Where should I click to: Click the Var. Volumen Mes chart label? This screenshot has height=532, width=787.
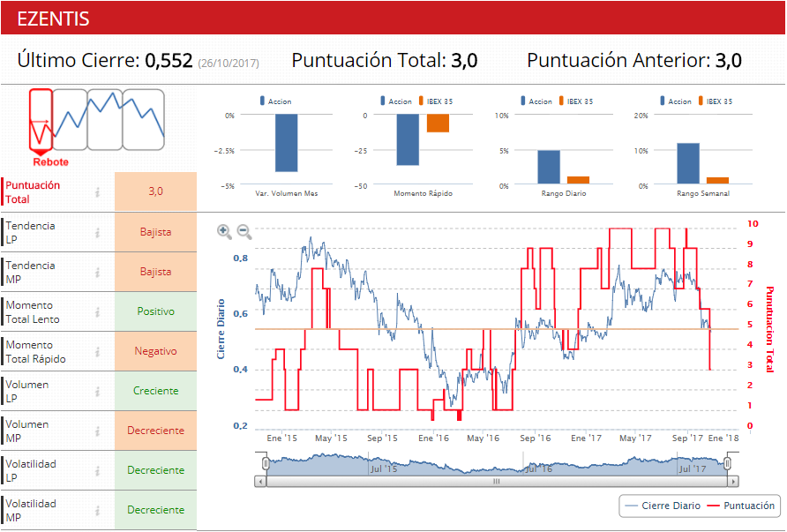[x=287, y=193]
